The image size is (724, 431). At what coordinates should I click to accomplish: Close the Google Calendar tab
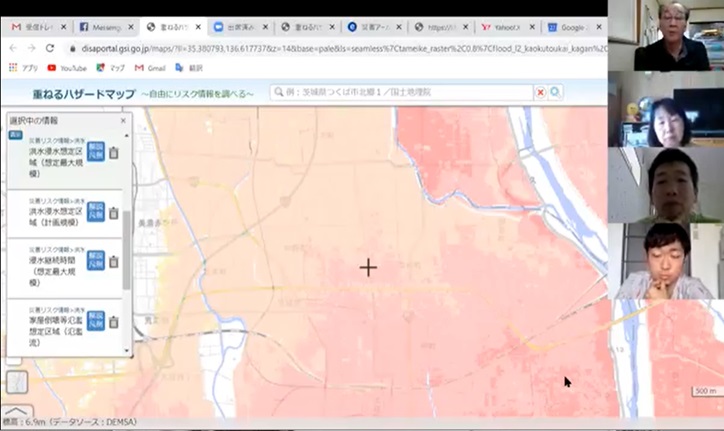coord(599,27)
